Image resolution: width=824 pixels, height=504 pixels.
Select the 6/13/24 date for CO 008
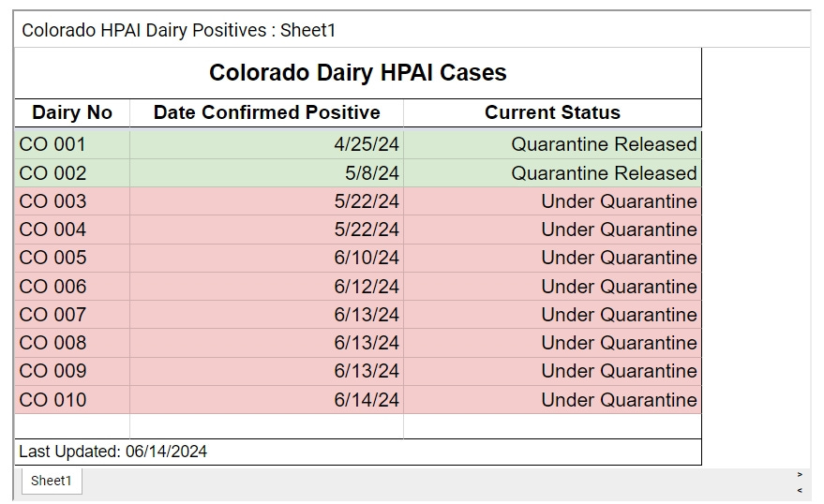[266, 343]
